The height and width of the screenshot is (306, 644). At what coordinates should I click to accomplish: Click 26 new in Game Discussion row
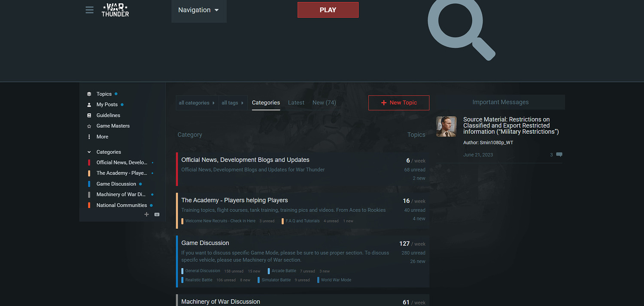pos(418,261)
